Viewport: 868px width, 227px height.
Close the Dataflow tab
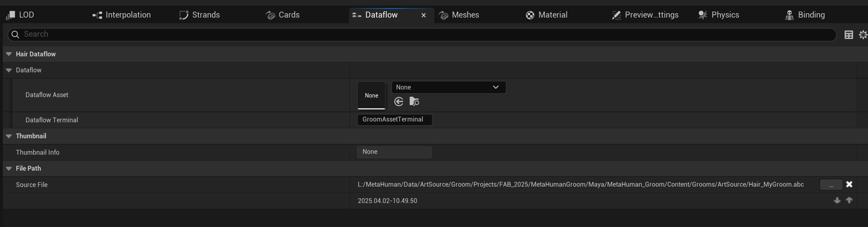click(424, 15)
